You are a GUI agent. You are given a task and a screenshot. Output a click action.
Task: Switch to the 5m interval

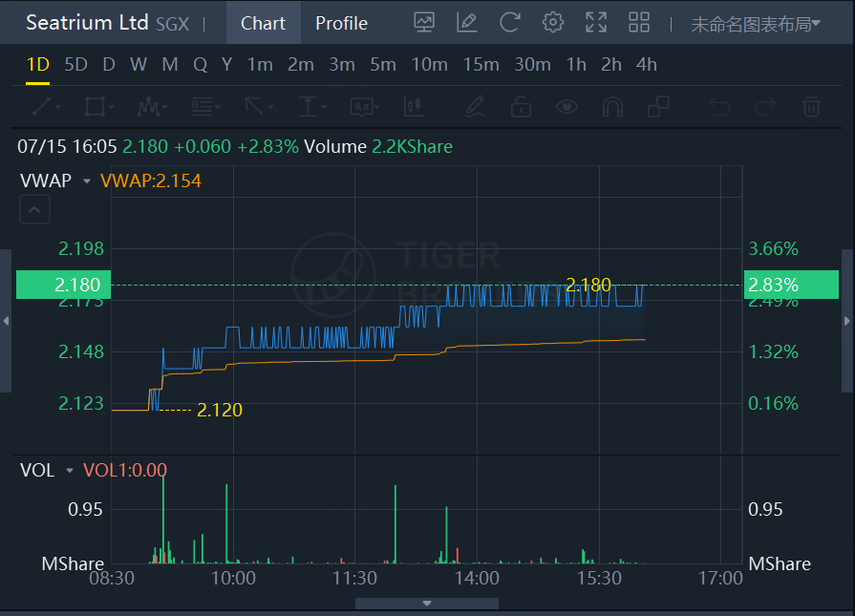click(383, 65)
